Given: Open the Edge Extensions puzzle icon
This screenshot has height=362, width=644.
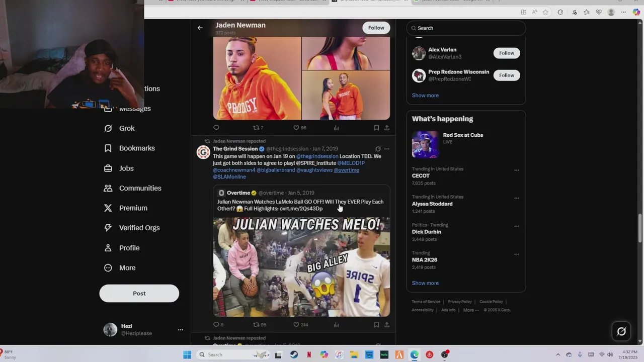Looking at the screenshot, I should tap(560, 12).
